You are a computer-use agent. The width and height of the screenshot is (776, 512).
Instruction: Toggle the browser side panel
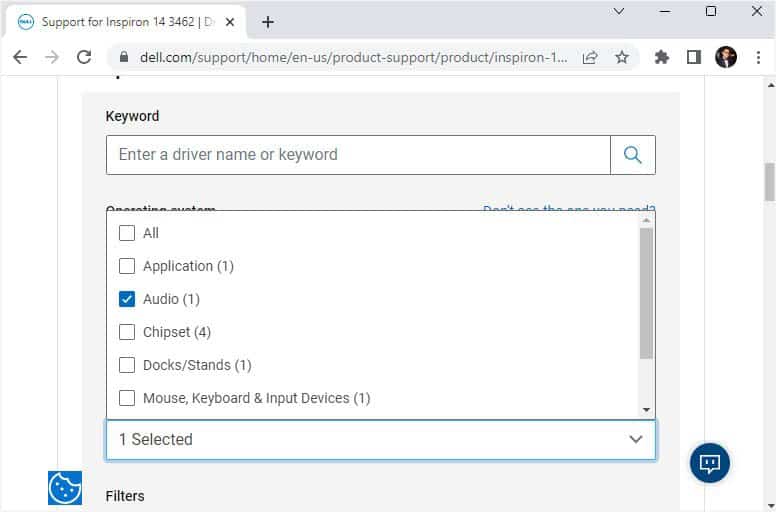tap(694, 57)
